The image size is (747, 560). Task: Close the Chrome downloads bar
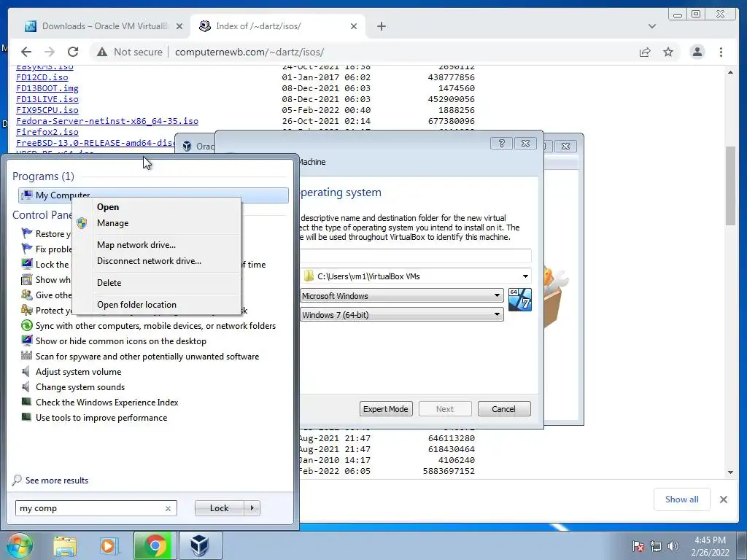(x=724, y=499)
